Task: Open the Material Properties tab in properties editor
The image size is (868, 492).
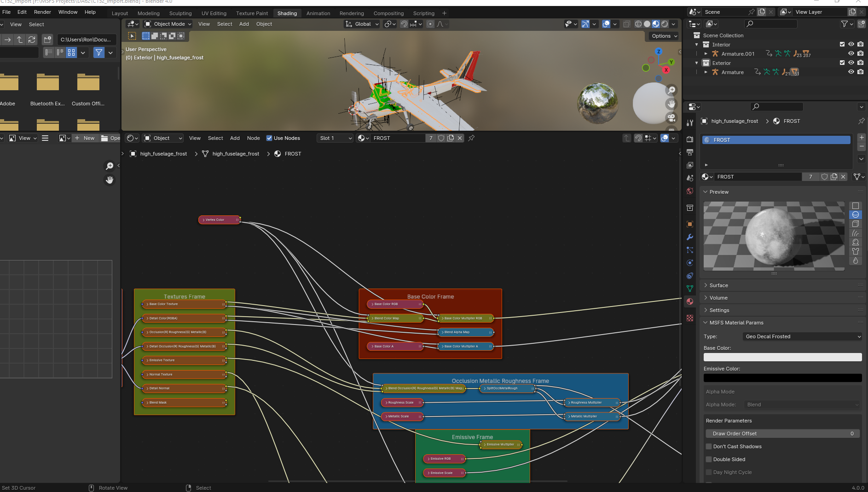Action: click(690, 301)
